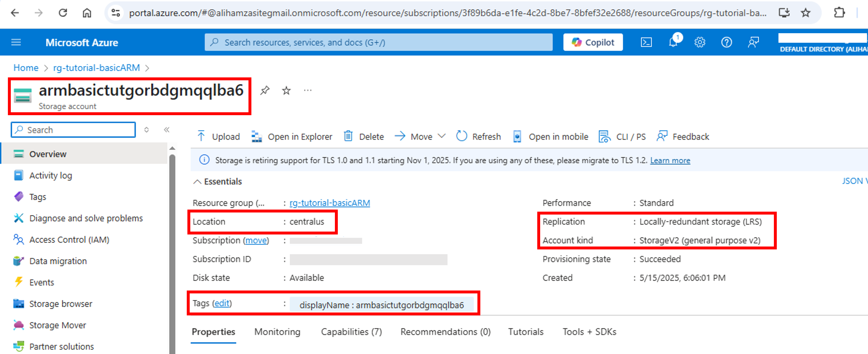Open storage account in Explorer
The image size is (868, 354).
(x=292, y=137)
